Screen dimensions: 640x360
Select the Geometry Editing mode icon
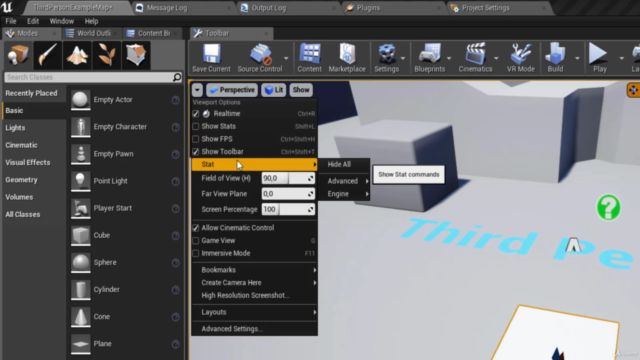pos(136,55)
